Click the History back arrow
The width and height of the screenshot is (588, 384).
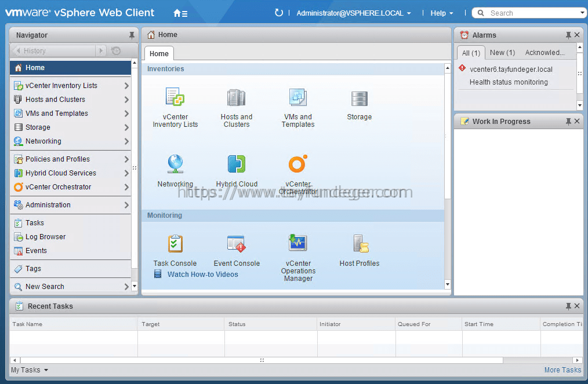point(18,50)
